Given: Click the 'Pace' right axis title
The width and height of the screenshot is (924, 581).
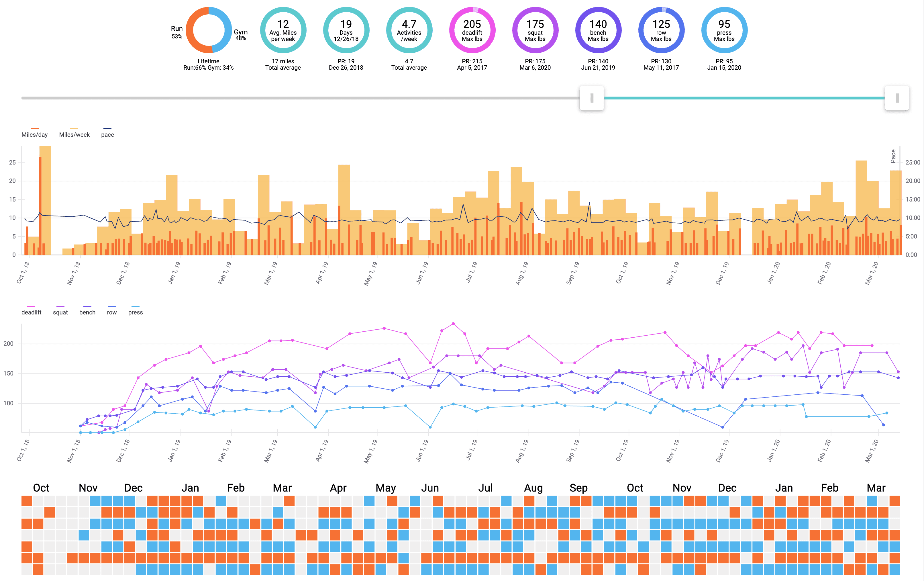Looking at the screenshot, I should 893,156.
